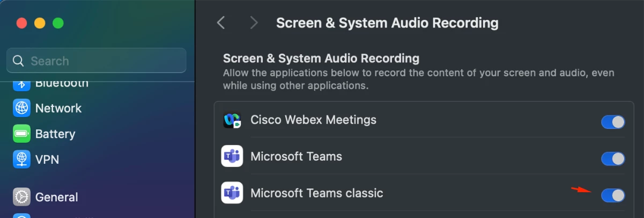Go back using the left chevron

tap(221, 23)
